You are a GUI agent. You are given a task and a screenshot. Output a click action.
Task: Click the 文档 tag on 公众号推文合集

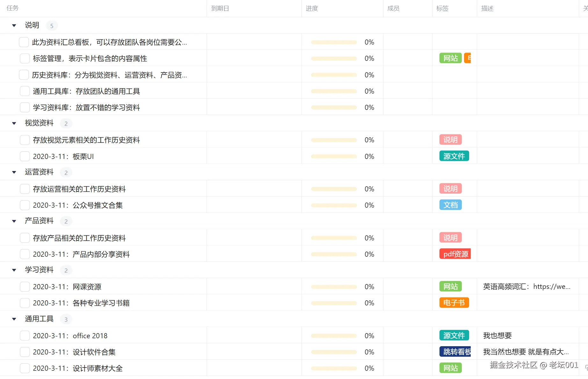pos(450,205)
